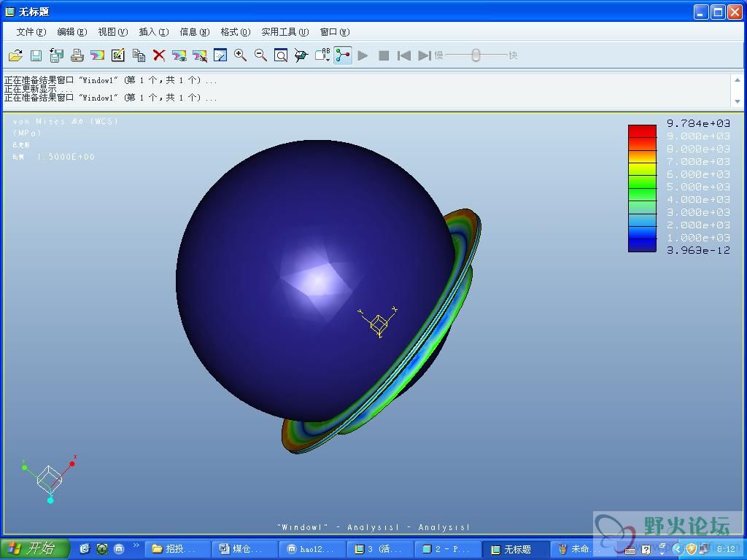Viewport: 747px width, 560px height.
Task: Click the quick launch icon beside the chevron
Action: tap(119, 549)
